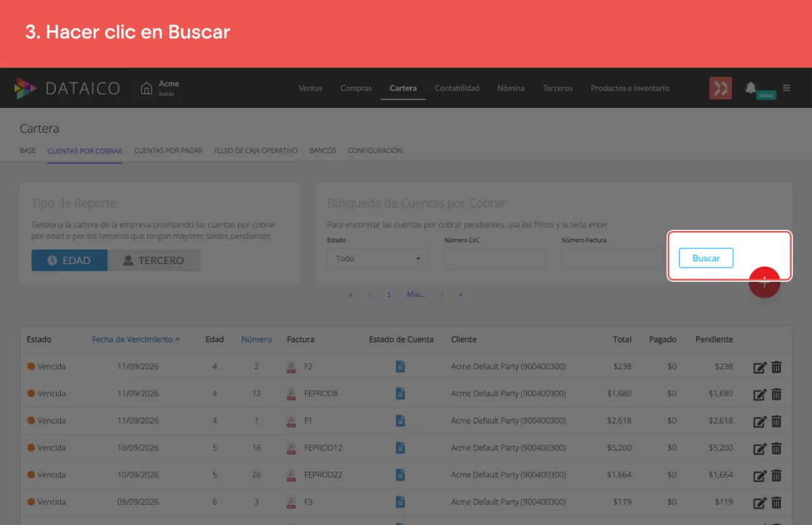The width and height of the screenshot is (812, 525).
Task: Expand the Estado dropdown showing Todo
Action: point(378,258)
